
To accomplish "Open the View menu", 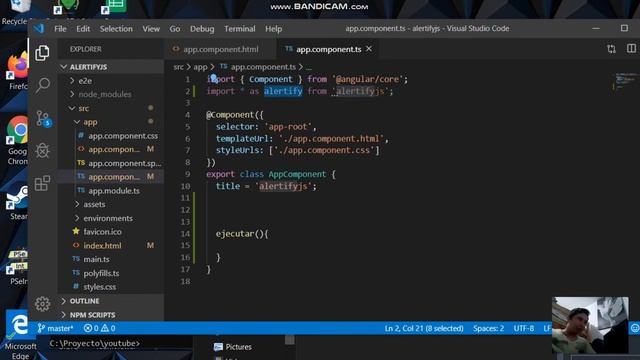I will (151, 29).
